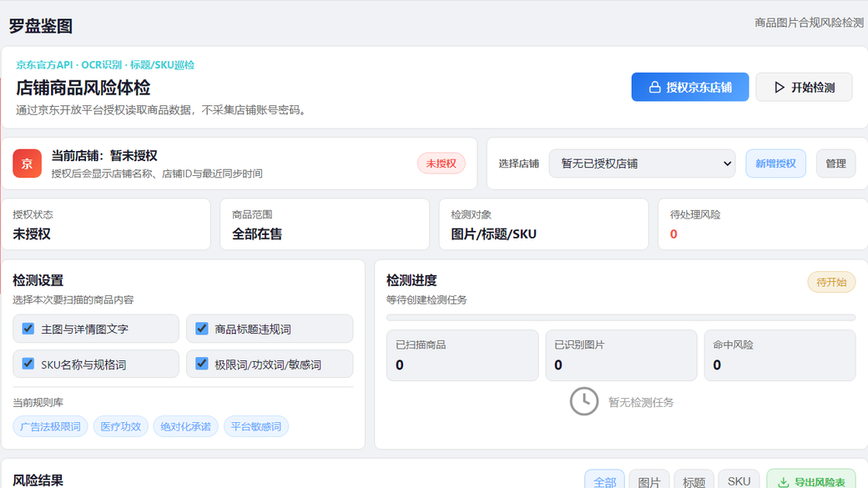Click 医疗功效 rule tag
This screenshot has width=868, height=488.
pos(121,426)
